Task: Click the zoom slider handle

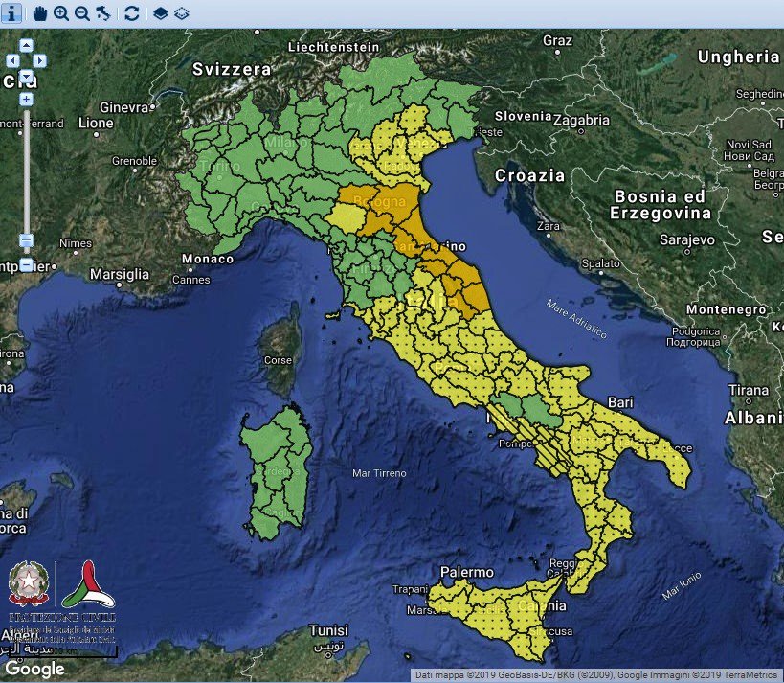Action: (x=26, y=240)
